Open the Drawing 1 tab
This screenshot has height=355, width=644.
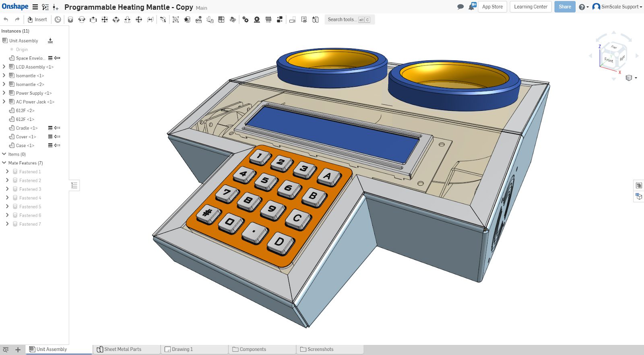(x=182, y=349)
